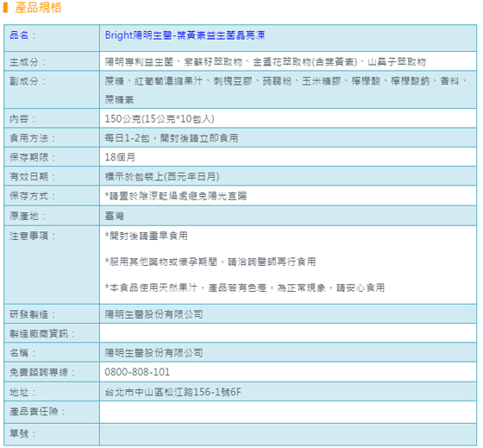Select the 副成分 label cell
Screen dimensions: 483x448
click(x=52, y=90)
